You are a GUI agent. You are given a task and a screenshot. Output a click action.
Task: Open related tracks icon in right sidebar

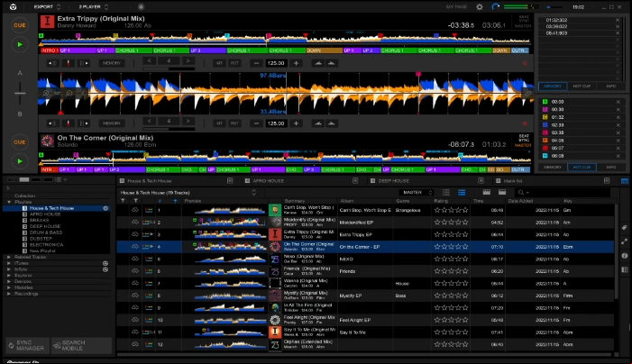tap(625, 241)
